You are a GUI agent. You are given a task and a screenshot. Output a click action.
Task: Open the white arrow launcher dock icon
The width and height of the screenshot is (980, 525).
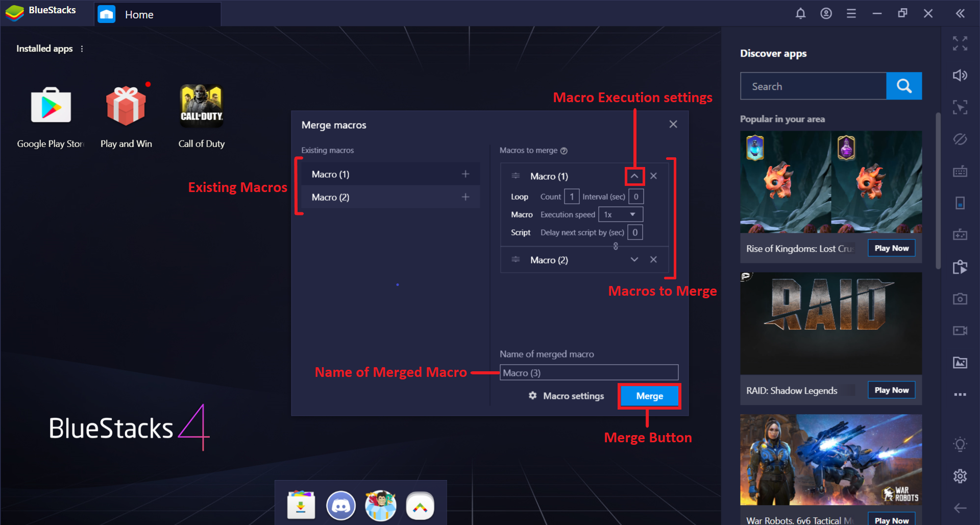coord(420,506)
